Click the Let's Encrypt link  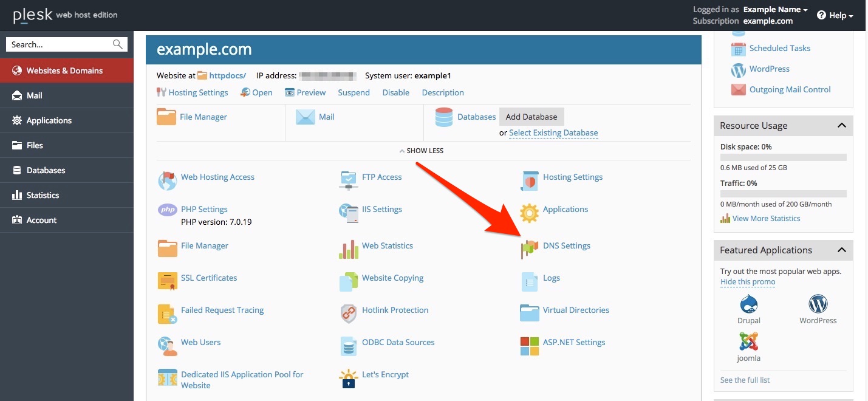point(386,375)
